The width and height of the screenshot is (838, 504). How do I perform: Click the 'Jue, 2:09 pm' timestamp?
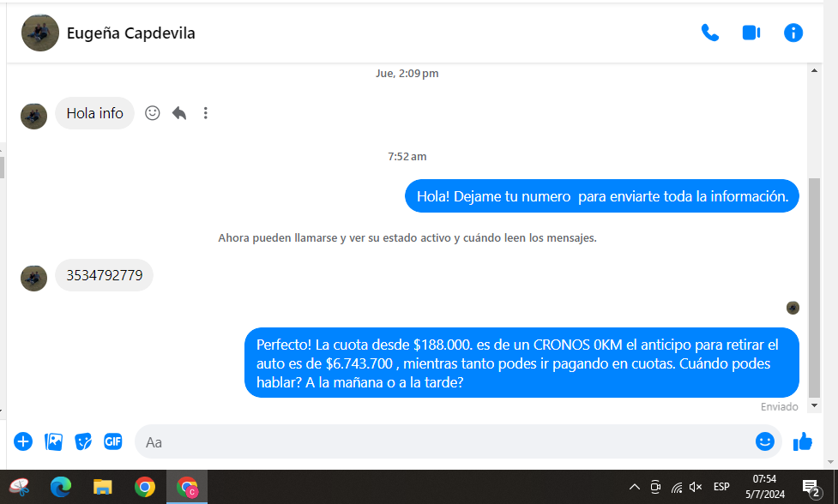pos(407,74)
